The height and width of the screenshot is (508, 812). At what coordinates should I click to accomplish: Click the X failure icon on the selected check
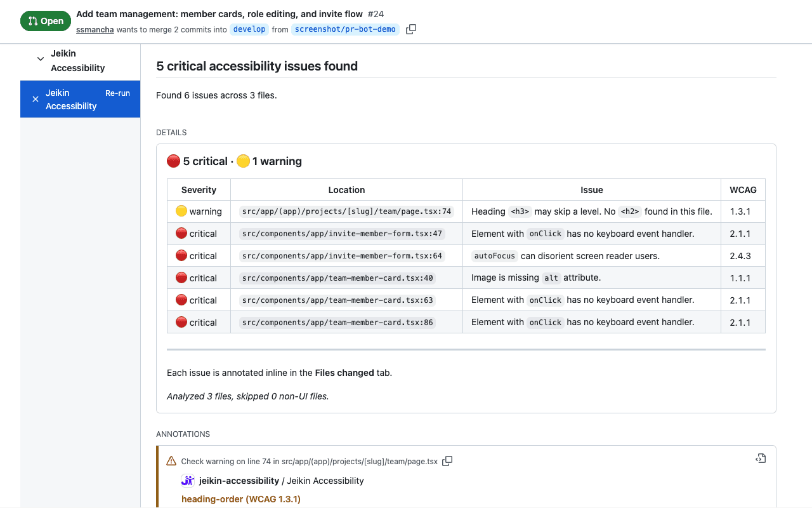(36, 99)
